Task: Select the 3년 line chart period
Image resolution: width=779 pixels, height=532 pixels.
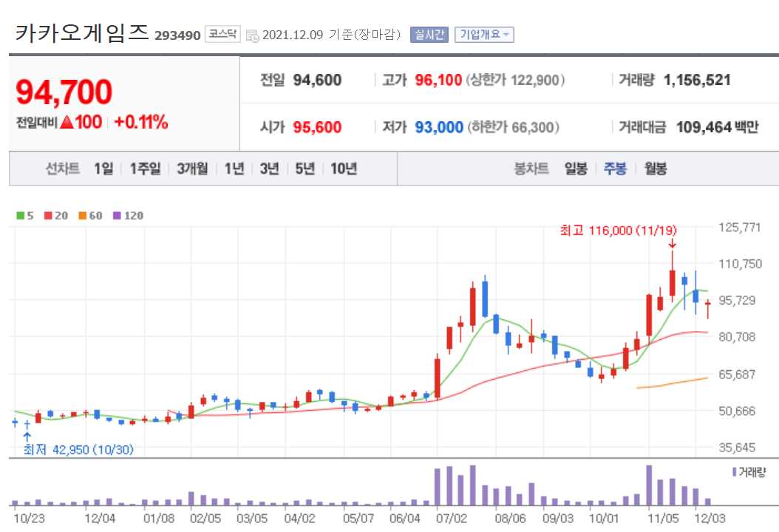Action: [269, 169]
